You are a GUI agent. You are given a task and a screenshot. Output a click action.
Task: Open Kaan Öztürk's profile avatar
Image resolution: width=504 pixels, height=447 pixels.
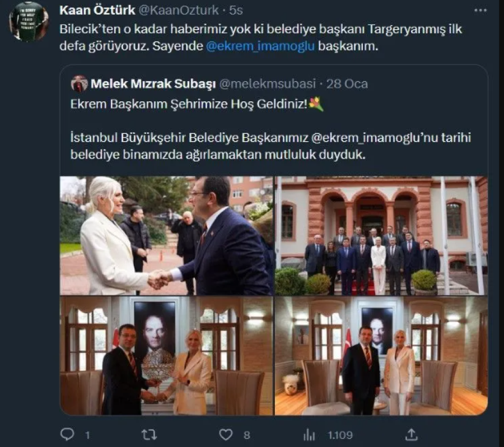[x=29, y=21]
